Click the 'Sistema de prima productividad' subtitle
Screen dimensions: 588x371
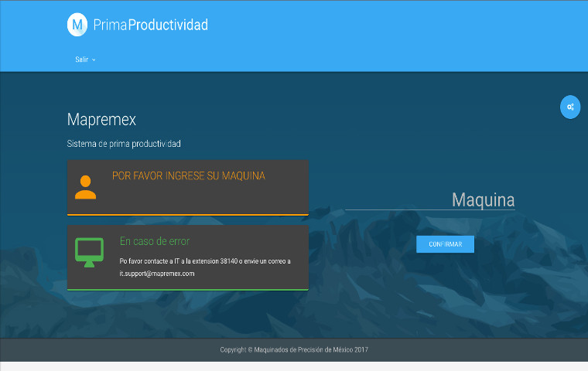pyautogui.click(x=124, y=144)
